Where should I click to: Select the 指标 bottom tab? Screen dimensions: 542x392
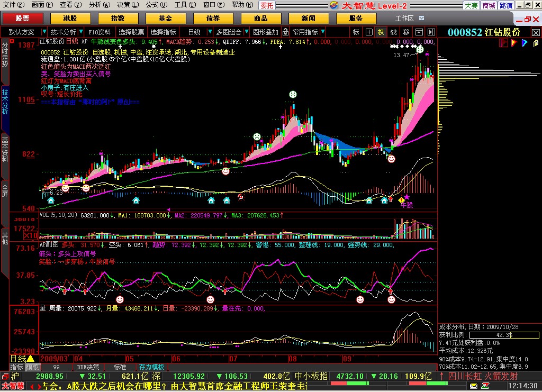pyautogui.click(x=16, y=367)
